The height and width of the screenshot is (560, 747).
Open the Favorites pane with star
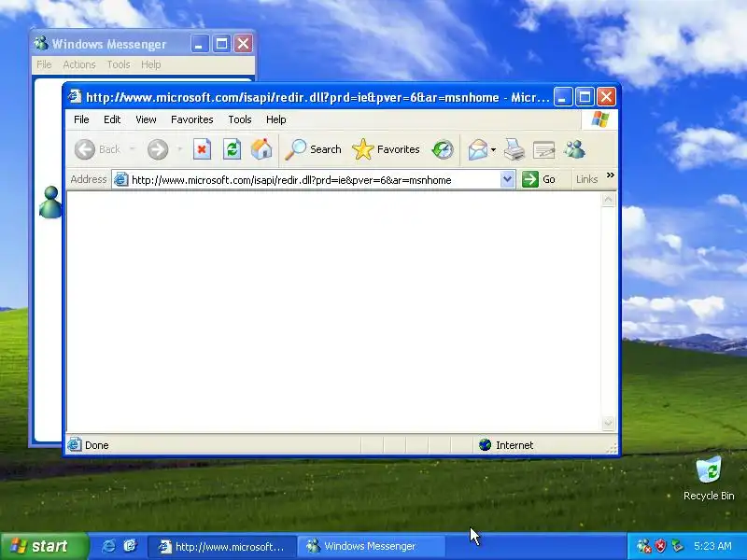click(x=386, y=149)
